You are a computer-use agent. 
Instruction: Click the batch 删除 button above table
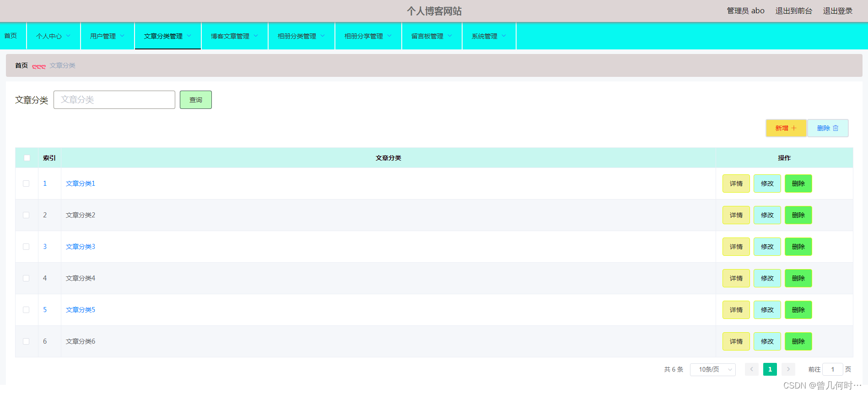pos(828,128)
